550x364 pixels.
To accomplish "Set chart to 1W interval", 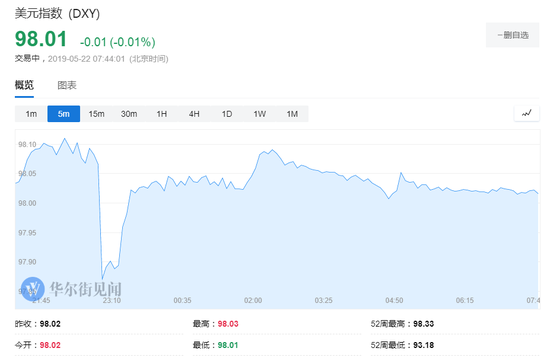I will (x=260, y=114).
